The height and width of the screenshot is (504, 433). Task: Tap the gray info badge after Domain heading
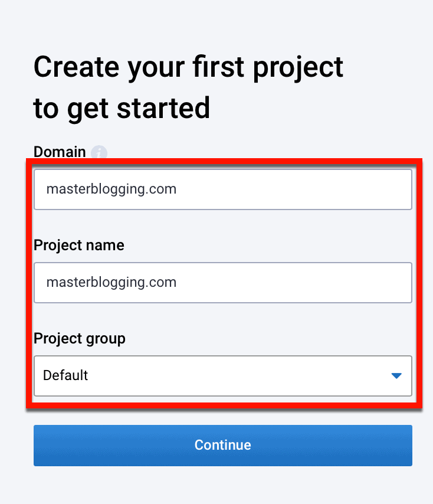(100, 152)
